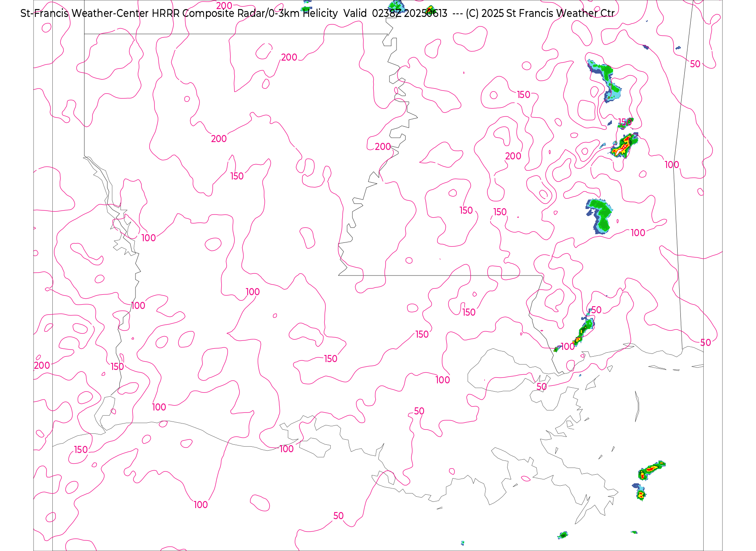
Task: Click the "200" contour label just above the title line
Action: point(224,6)
